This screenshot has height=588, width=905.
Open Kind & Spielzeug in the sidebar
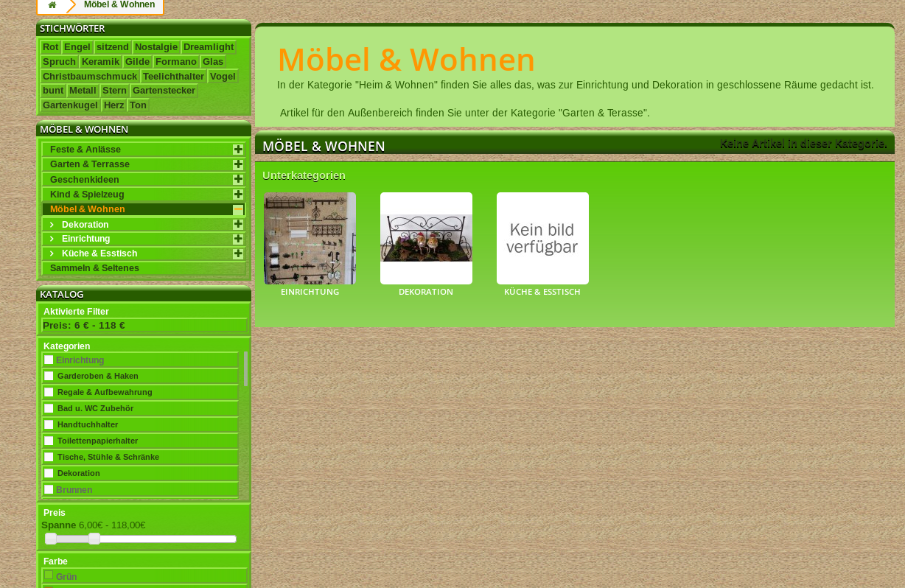(x=87, y=195)
